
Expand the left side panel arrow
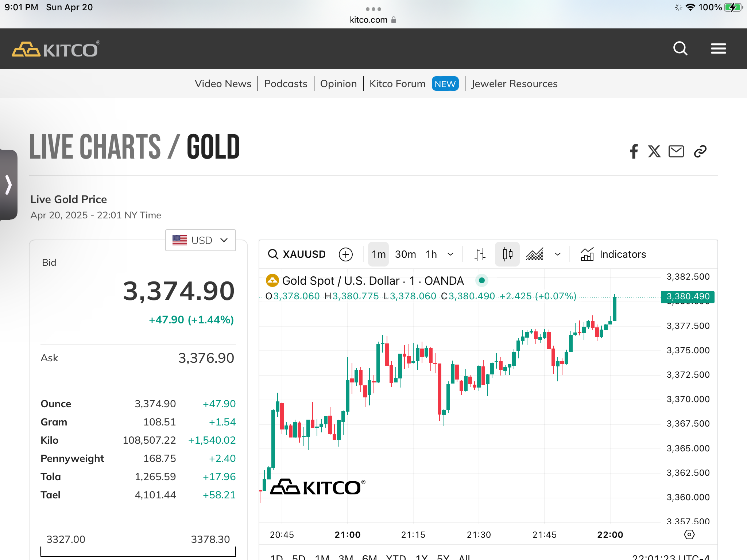[x=8, y=184]
